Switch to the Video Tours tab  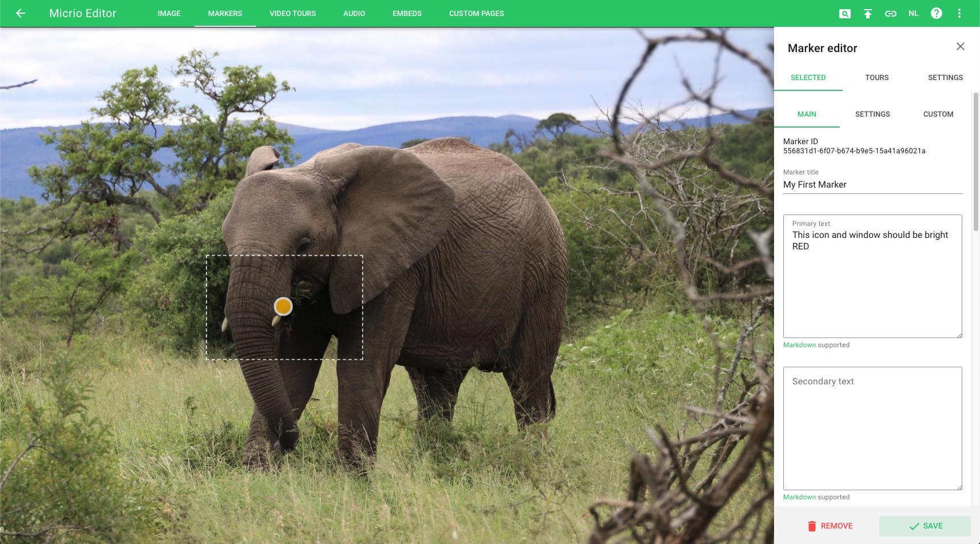coord(292,13)
